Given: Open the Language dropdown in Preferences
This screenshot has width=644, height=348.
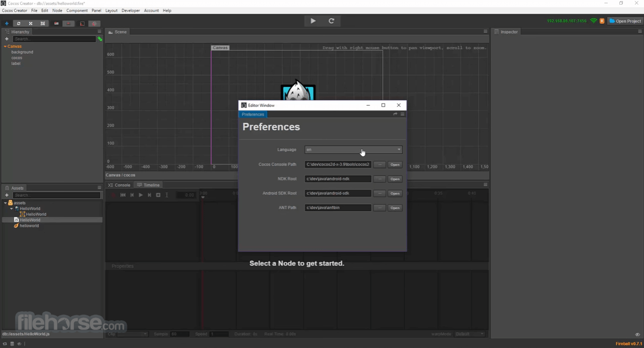Looking at the screenshot, I should (x=353, y=149).
